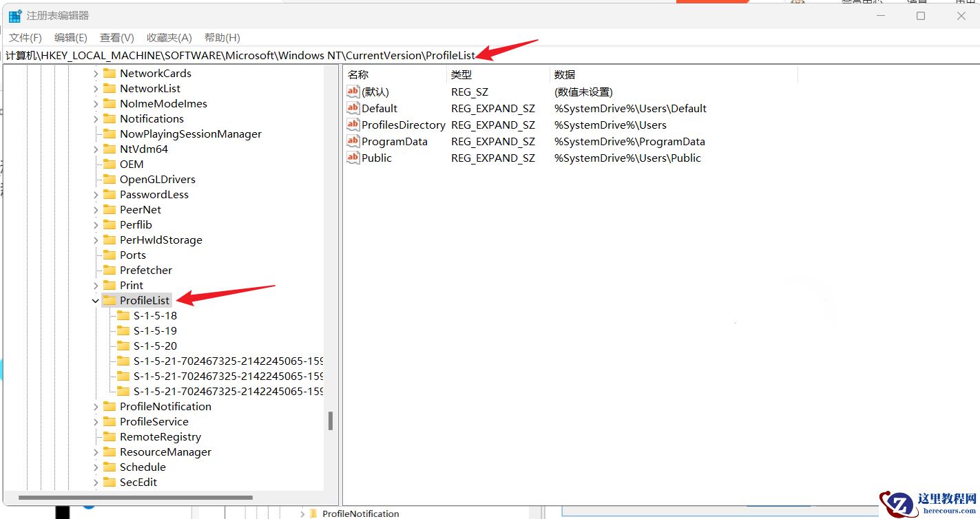Screen dimensions: 980x519
Task: Select the ProfileNotification key label
Action: [x=165, y=406]
